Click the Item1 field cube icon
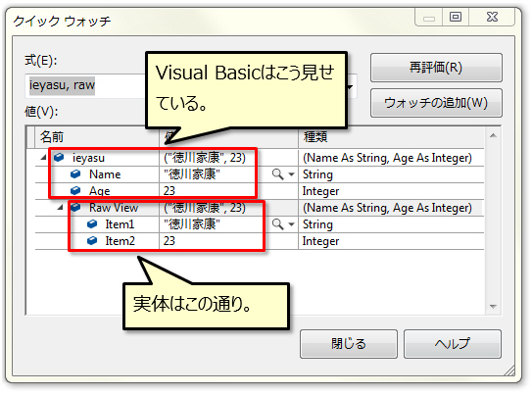The image size is (532, 395). tap(92, 224)
